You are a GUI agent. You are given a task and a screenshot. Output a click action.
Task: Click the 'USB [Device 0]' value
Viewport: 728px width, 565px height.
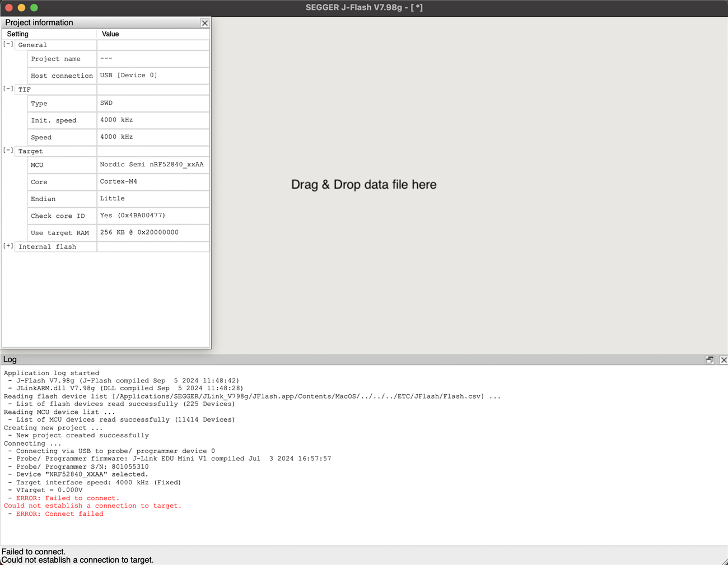[x=153, y=76]
